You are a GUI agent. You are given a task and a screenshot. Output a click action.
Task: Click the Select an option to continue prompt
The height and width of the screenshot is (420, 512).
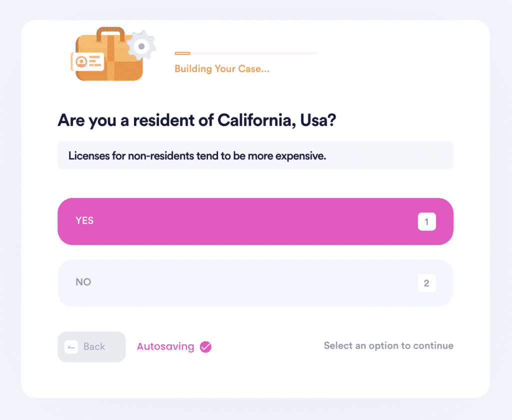(x=388, y=345)
